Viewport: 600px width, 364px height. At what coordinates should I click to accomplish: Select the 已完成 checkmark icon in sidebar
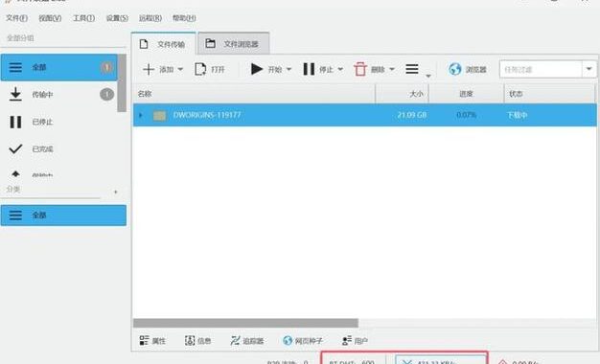(15, 148)
